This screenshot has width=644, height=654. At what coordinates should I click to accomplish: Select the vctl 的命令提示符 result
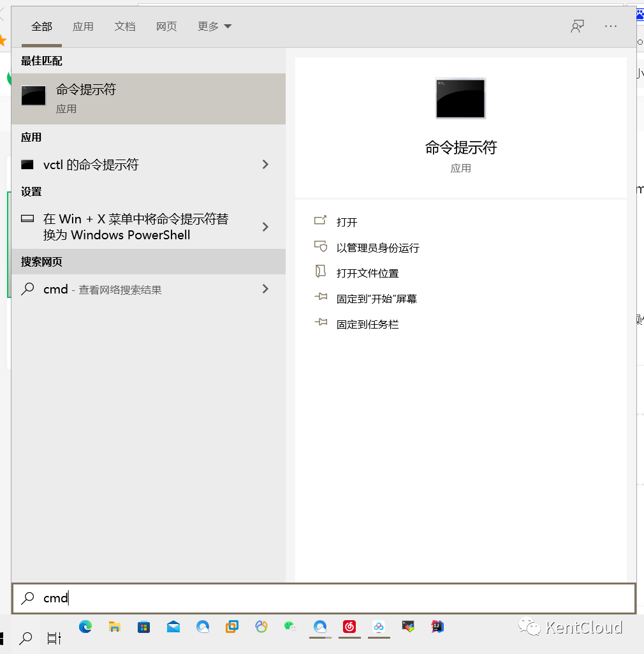[x=149, y=165]
